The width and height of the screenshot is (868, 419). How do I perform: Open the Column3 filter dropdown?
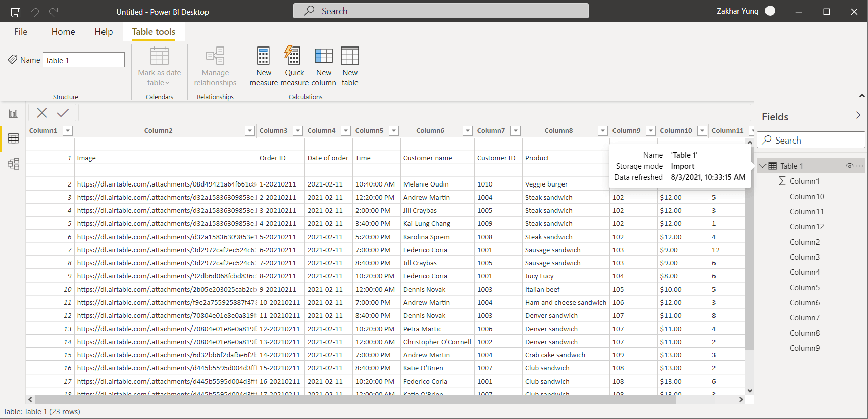point(298,131)
